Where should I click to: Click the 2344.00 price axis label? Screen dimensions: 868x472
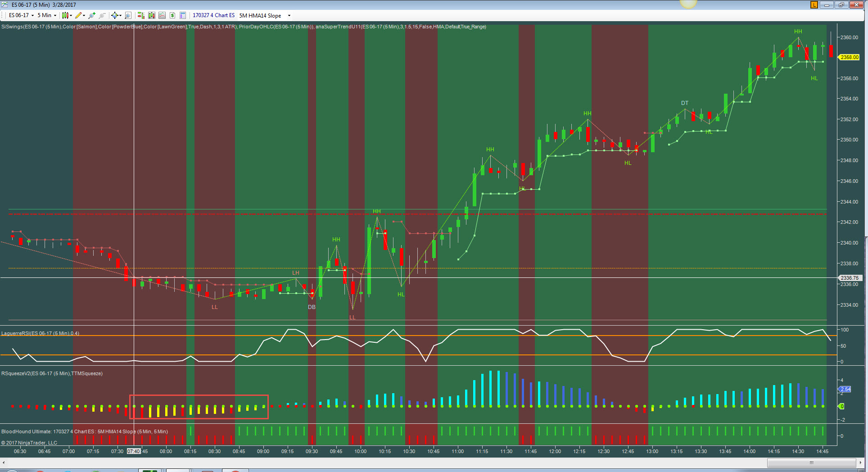click(849, 202)
